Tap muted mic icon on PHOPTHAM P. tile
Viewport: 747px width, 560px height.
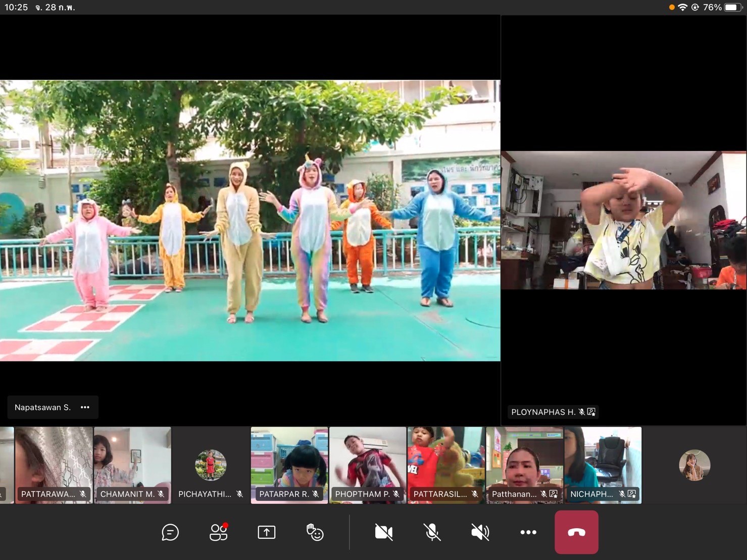[x=396, y=494]
